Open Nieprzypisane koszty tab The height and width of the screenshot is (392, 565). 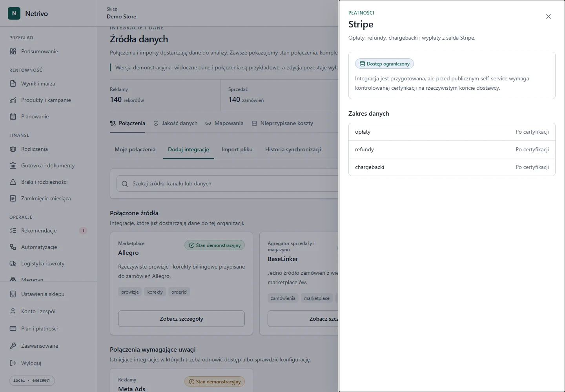pyautogui.click(x=282, y=123)
